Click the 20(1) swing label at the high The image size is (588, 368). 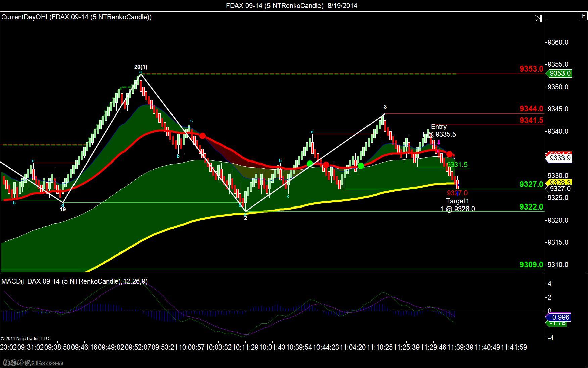(x=141, y=67)
